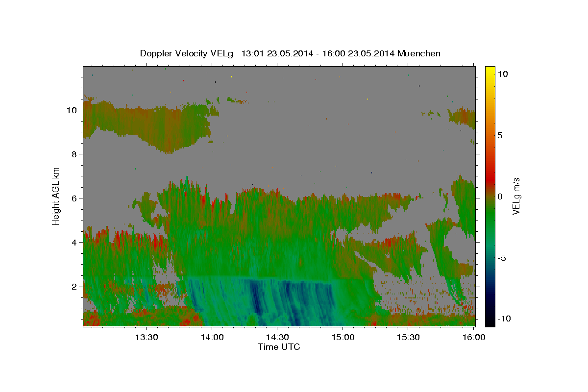588x392 pixels.
Task: Click the '14:30' time tick label
Action: click(277, 337)
